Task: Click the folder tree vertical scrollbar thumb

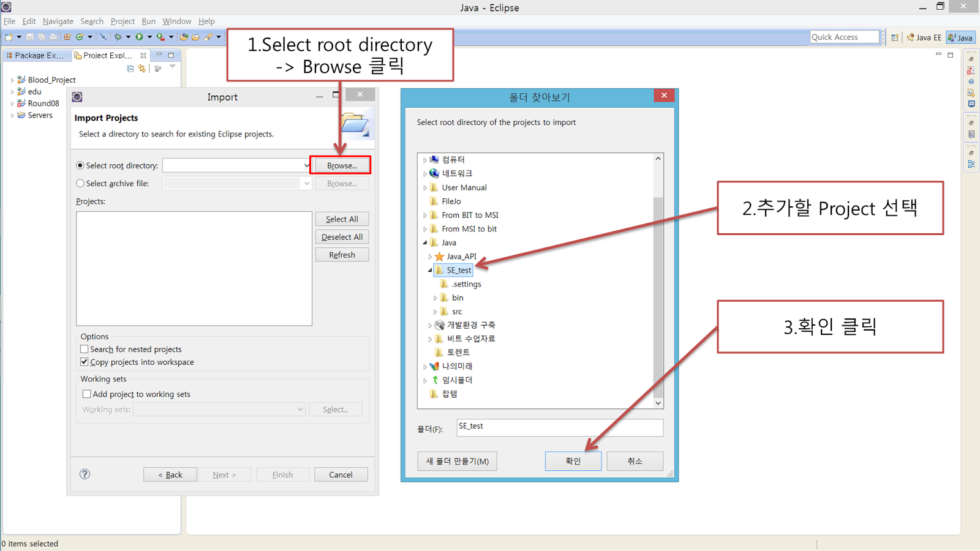Action: click(658, 297)
